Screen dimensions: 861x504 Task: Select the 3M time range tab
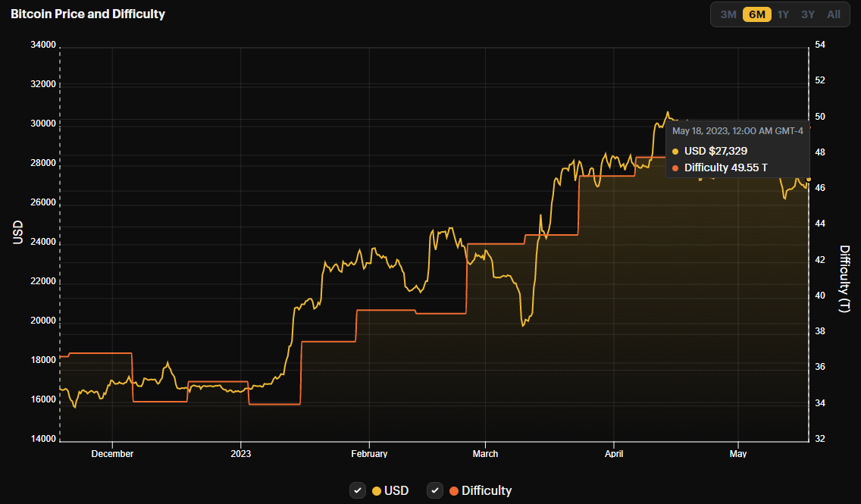728,14
